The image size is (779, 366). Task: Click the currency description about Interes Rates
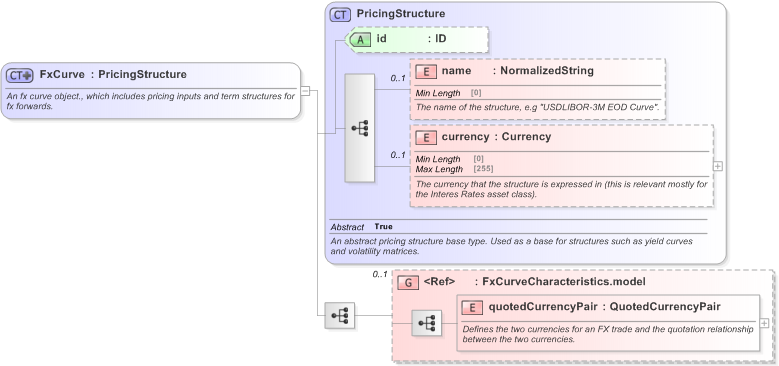(561, 189)
